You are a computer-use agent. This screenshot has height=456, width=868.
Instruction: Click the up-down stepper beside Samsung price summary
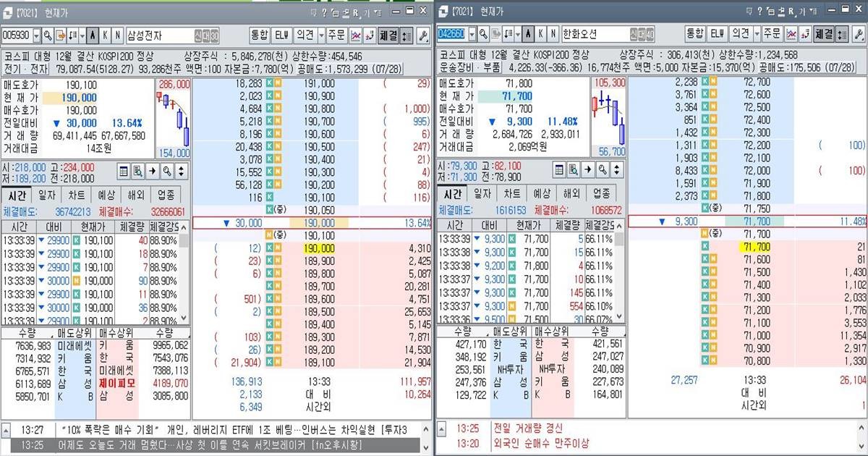pos(181,171)
